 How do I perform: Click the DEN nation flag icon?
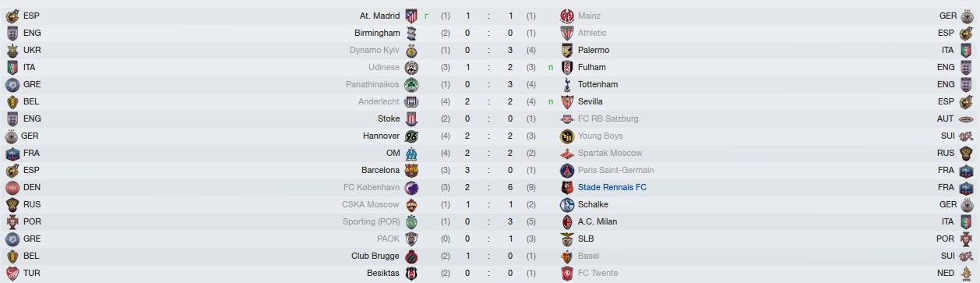(x=12, y=187)
